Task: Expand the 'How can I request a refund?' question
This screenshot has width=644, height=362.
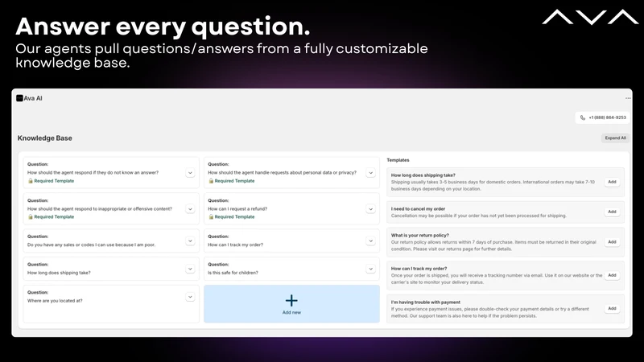Action: tap(370, 209)
